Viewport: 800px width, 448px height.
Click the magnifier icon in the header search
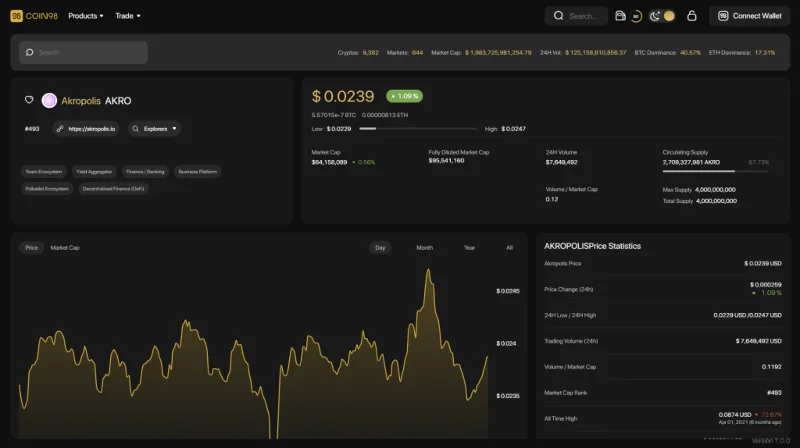point(559,16)
